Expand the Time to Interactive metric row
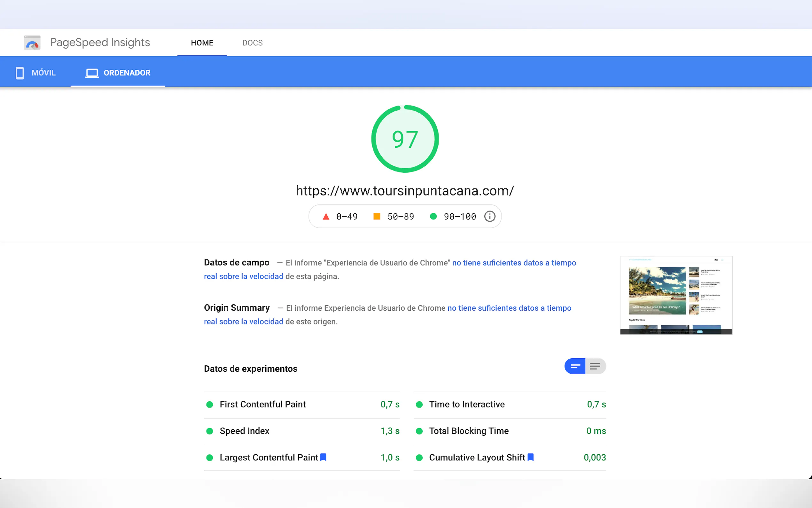812x508 pixels. coord(467,404)
